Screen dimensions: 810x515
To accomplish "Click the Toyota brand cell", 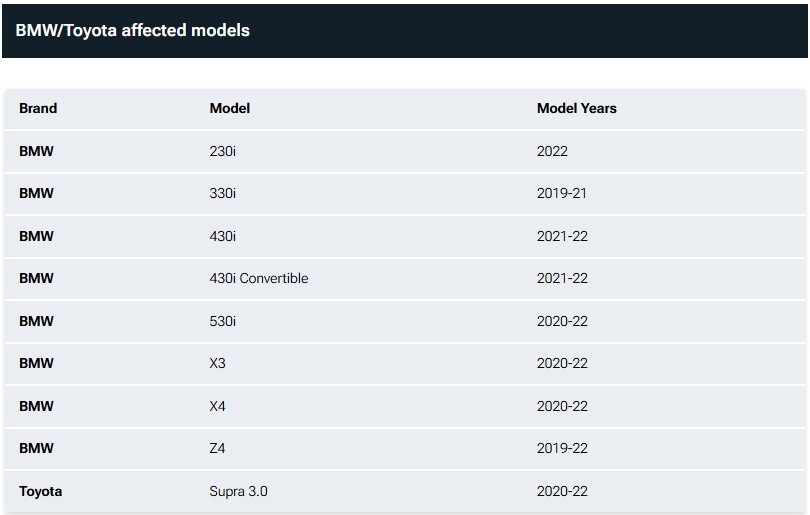I will [x=41, y=491].
